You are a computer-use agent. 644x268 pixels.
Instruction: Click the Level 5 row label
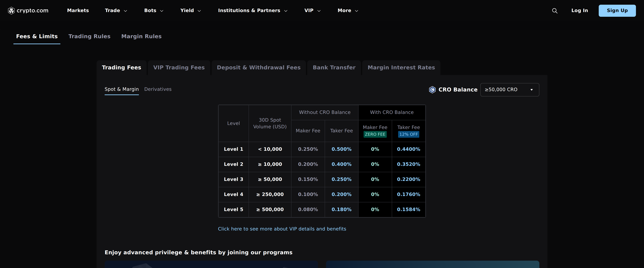click(x=233, y=210)
